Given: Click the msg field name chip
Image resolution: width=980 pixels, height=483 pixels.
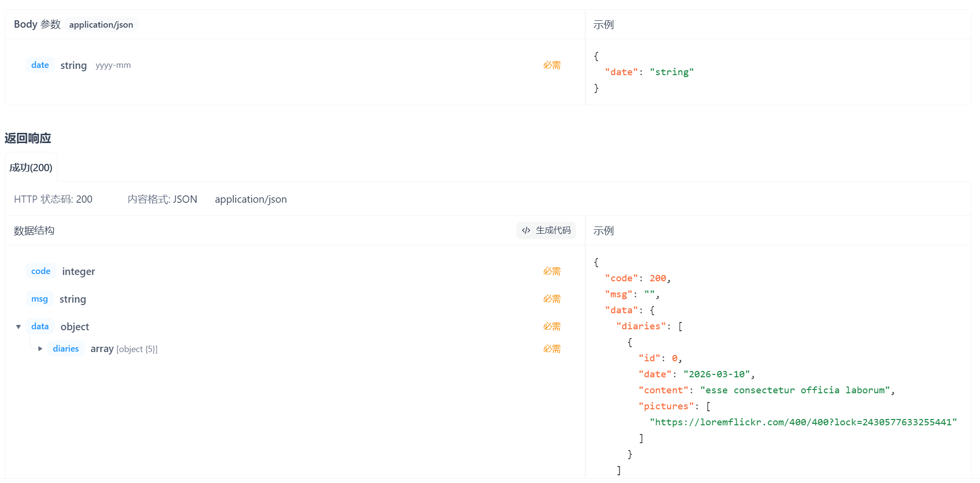Looking at the screenshot, I should click(39, 299).
